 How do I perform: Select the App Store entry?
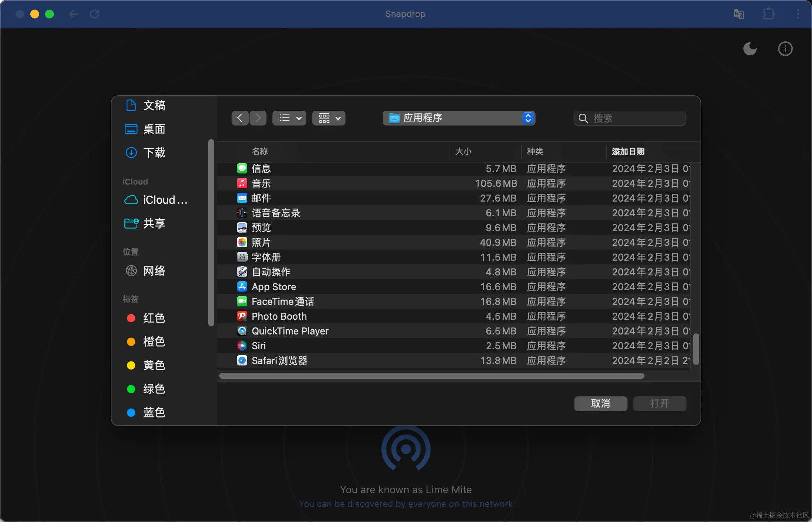point(273,287)
